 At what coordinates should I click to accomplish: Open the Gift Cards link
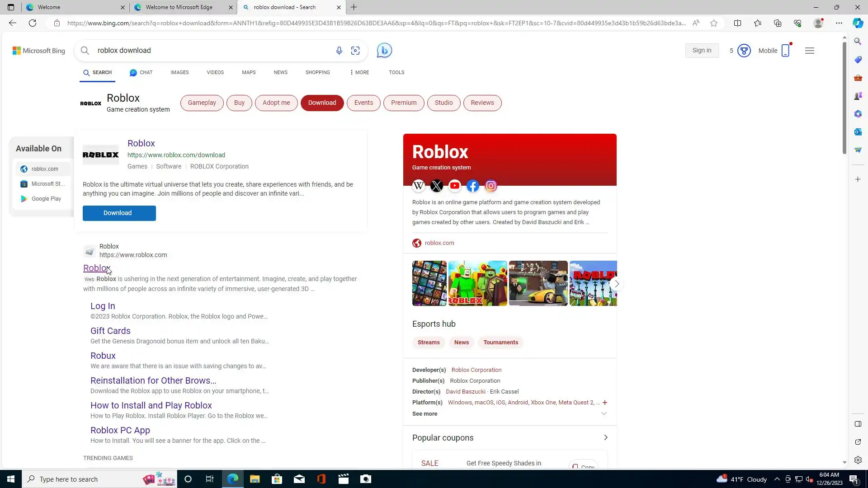(x=110, y=331)
